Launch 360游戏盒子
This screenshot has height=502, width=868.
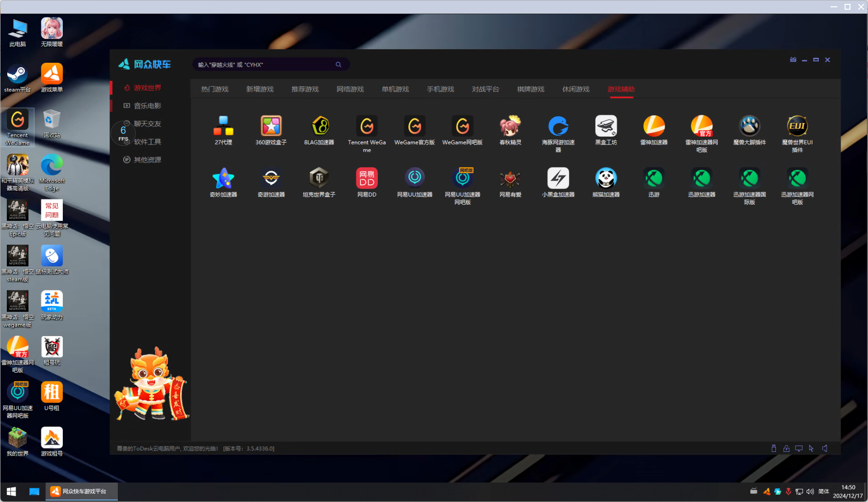pyautogui.click(x=271, y=130)
